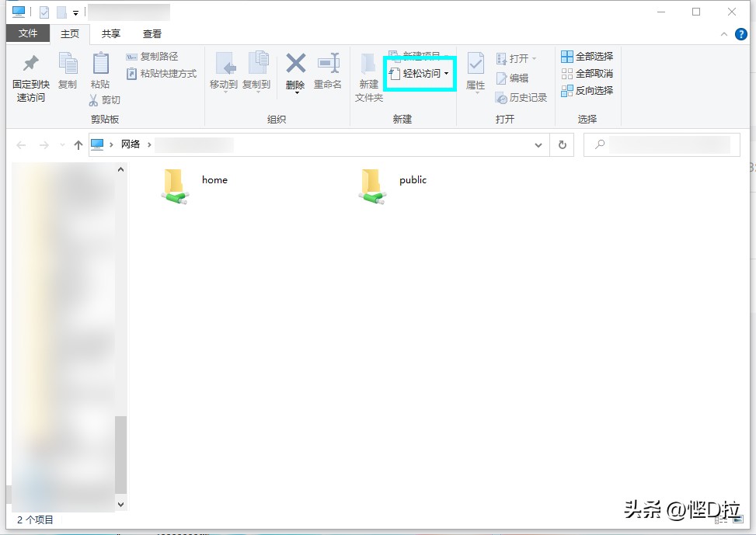
Task: Click the window system icon in title bar
Action: 19,11
